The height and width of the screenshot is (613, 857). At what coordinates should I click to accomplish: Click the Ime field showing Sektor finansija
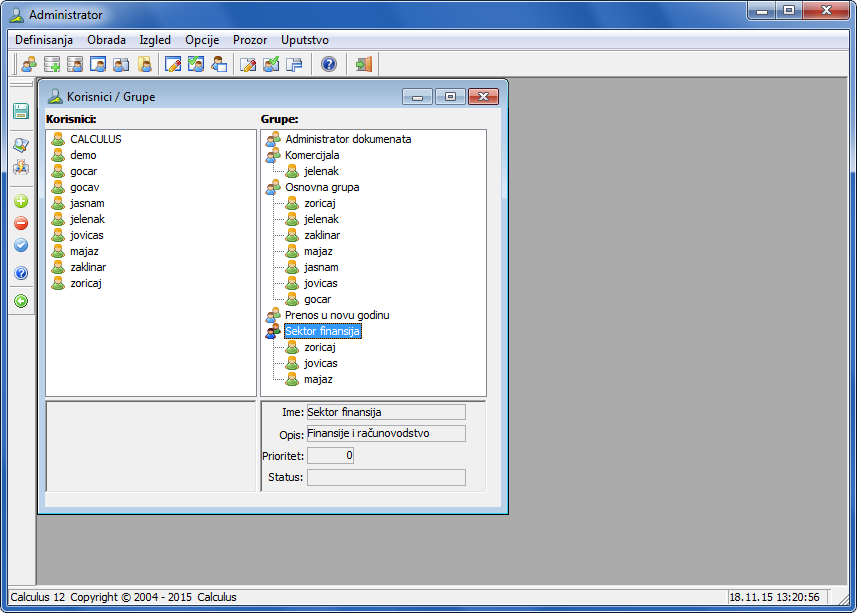tap(386, 412)
